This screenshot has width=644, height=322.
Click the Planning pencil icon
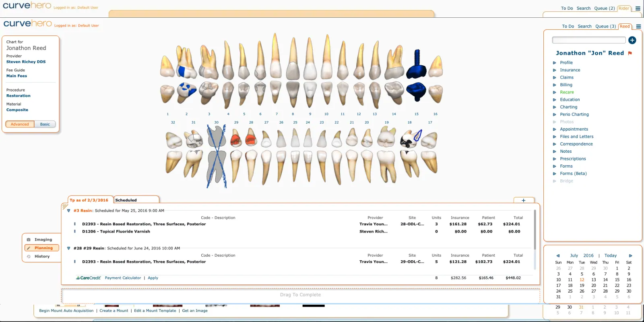[29, 248]
